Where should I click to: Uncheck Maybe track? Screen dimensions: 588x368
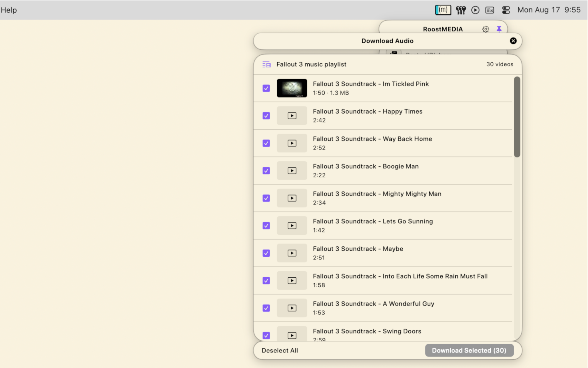pyautogui.click(x=266, y=253)
